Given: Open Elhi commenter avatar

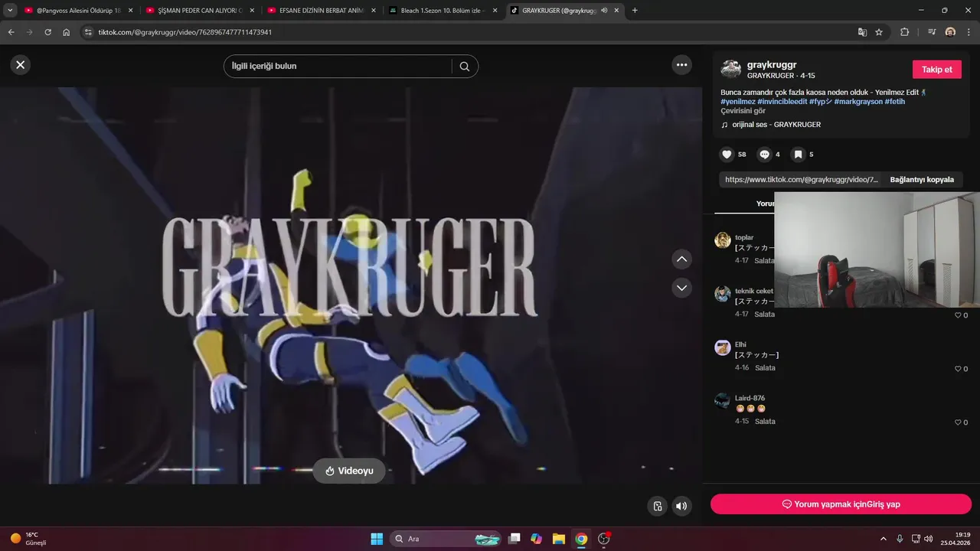Looking at the screenshot, I should click(x=723, y=347).
